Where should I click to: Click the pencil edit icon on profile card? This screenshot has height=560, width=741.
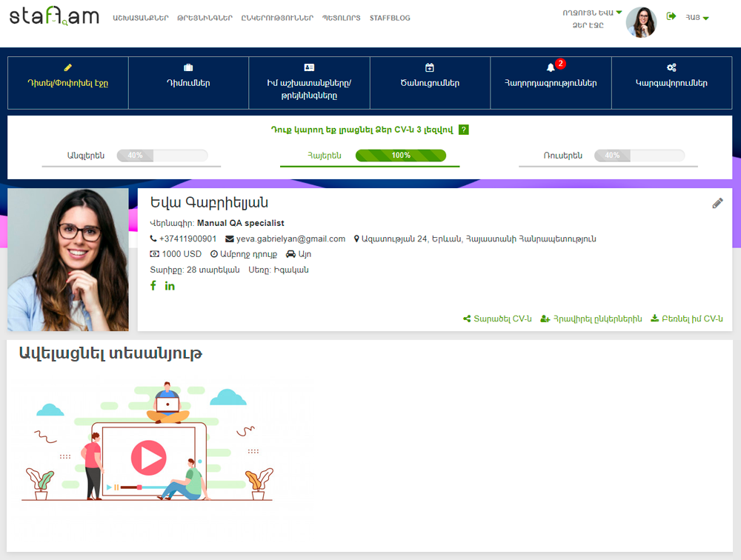pyautogui.click(x=717, y=203)
